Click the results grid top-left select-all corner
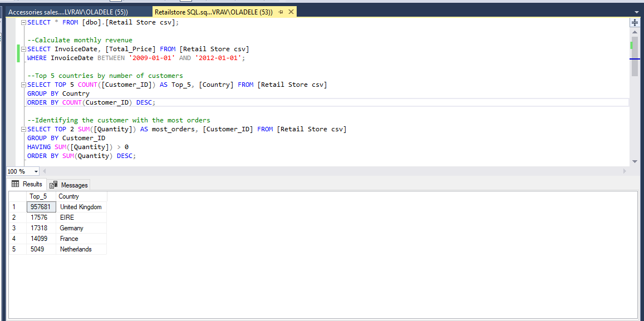 18,196
